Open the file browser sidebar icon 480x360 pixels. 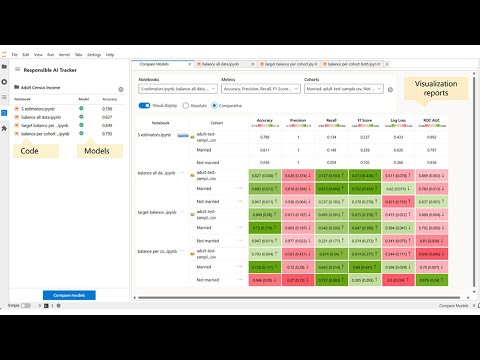click(x=4, y=67)
